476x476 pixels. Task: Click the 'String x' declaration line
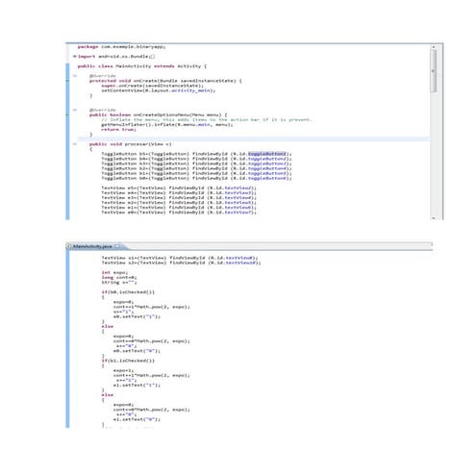click(119, 282)
